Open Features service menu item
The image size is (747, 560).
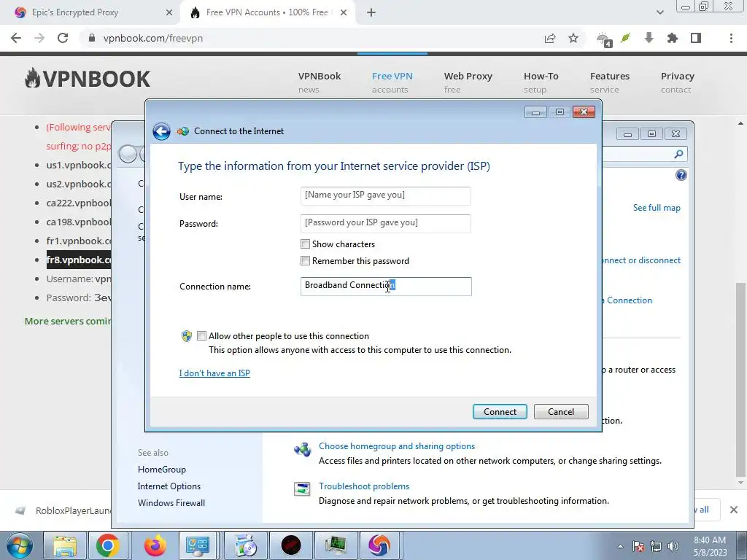(x=610, y=82)
